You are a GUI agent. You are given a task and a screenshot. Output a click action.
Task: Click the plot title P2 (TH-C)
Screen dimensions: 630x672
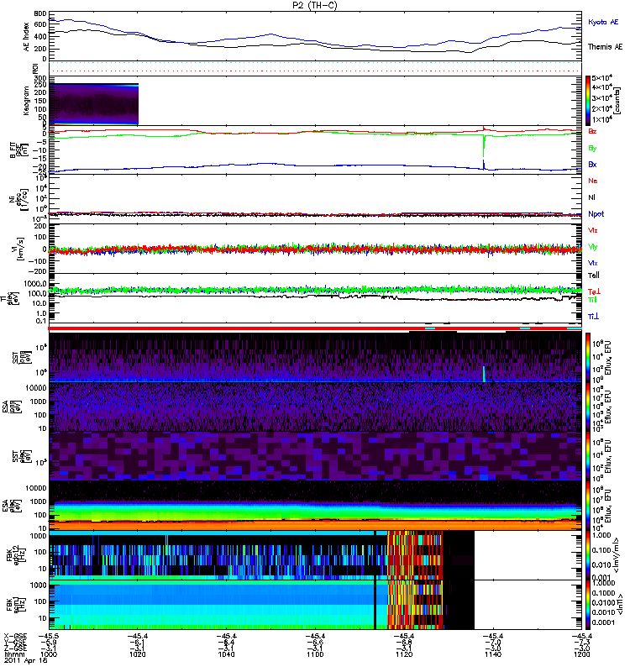click(314, 5)
